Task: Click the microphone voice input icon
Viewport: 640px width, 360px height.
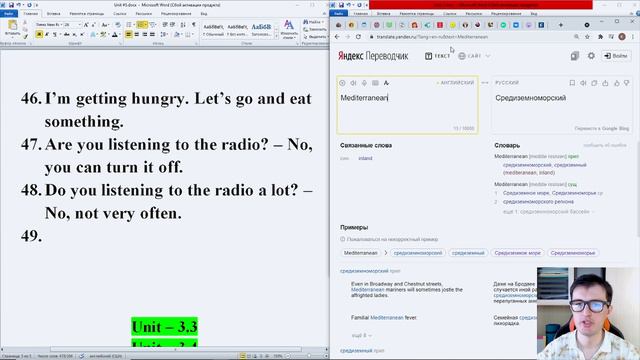Action: [x=364, y=83]
